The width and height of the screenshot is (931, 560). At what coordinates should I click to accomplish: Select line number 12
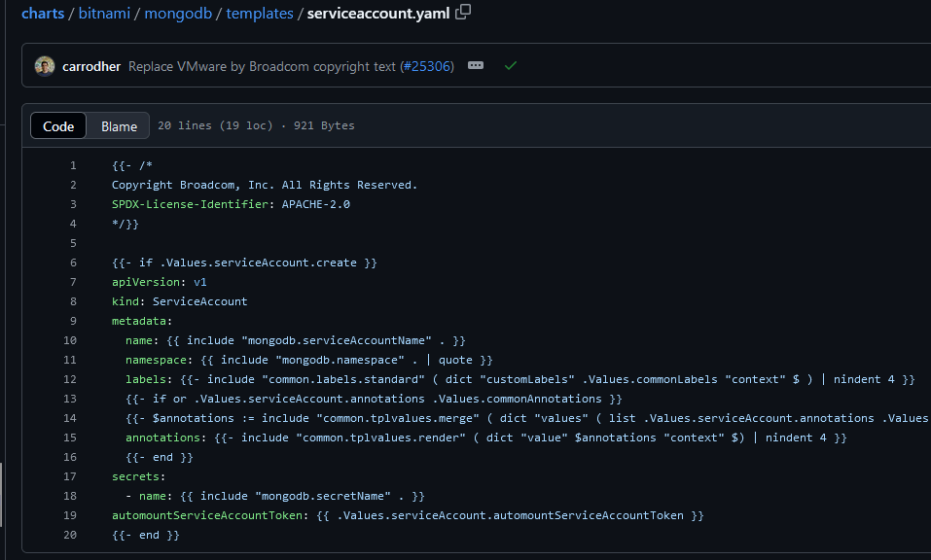(x=70, y=379)
